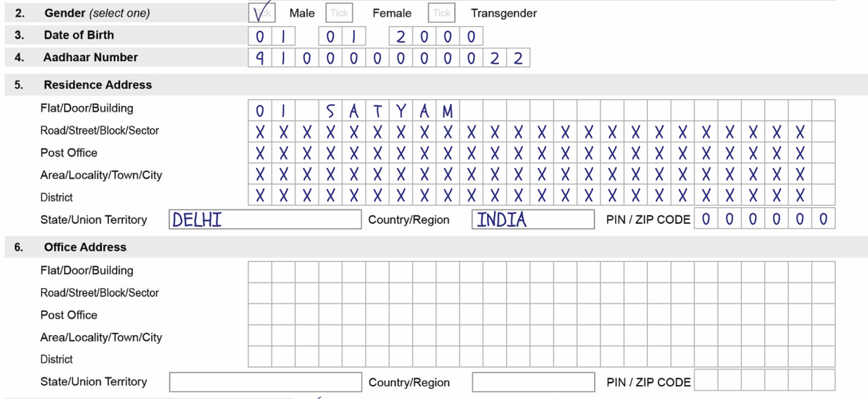Tick the Male gender checkbox
The image size is (868, 399).
click(261, 13)
